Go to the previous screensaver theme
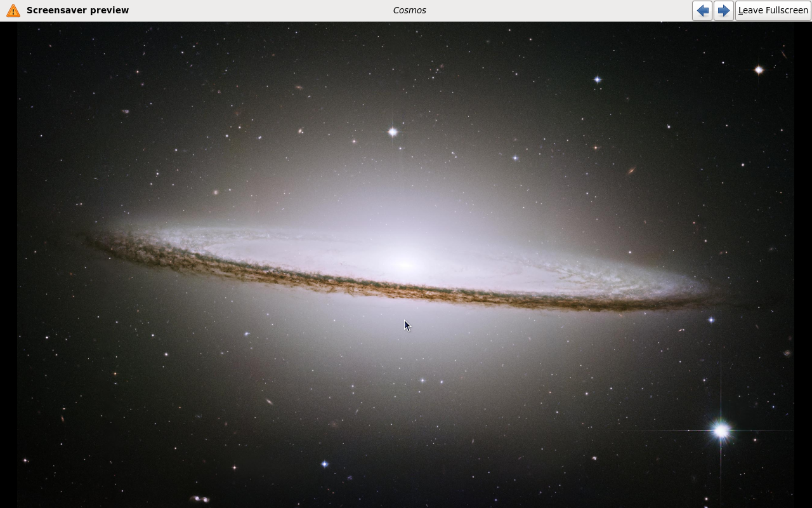The height and width of the screenshot is (508, 812). tap(702, 11)
